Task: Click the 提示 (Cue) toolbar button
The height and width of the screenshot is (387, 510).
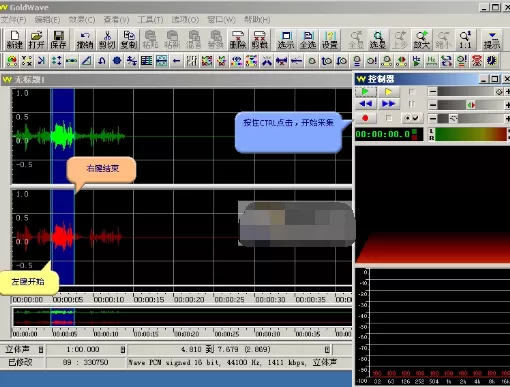Action: pyautogui.click(x=492, y=40)
